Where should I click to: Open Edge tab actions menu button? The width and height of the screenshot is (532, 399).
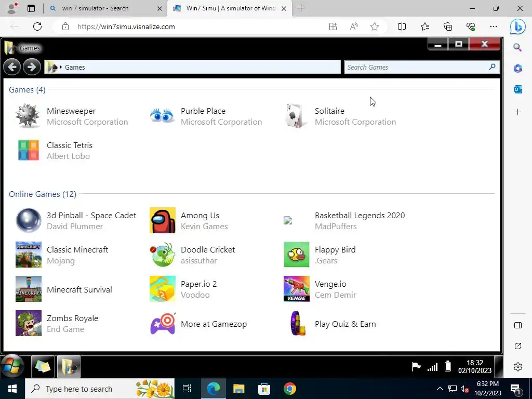(x=31, y=8)
